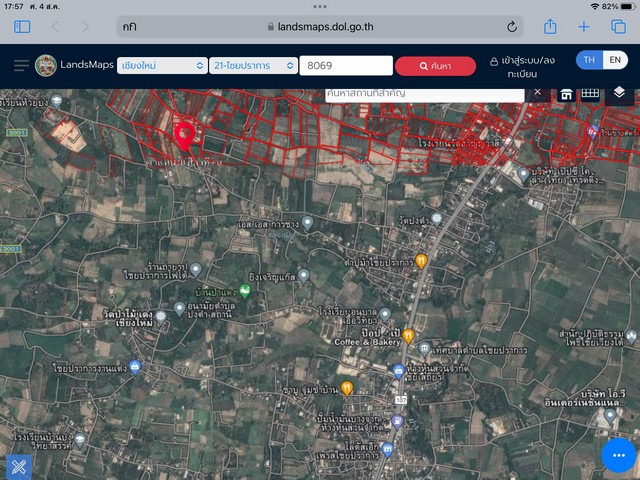
Task: Click the building icon on map toolbar
Action: 566,93
